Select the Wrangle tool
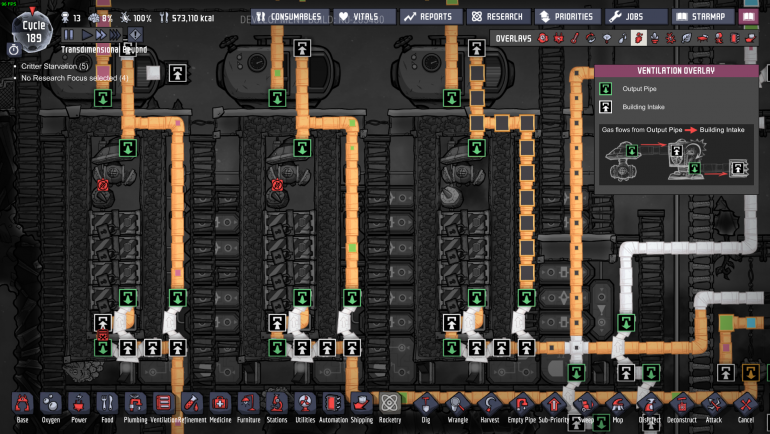Viewport: 770px width, 434px height. pos(458,408)
